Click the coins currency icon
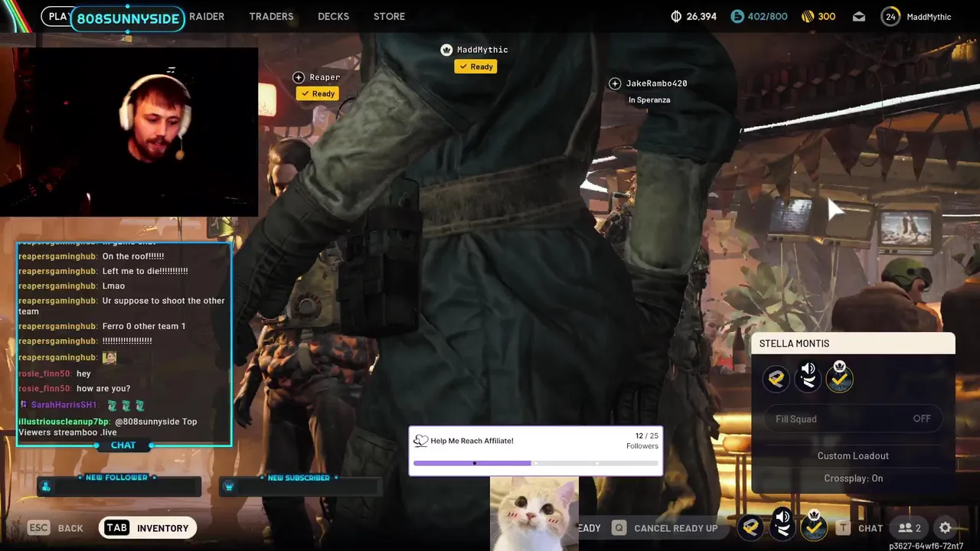 coord(676,16)
